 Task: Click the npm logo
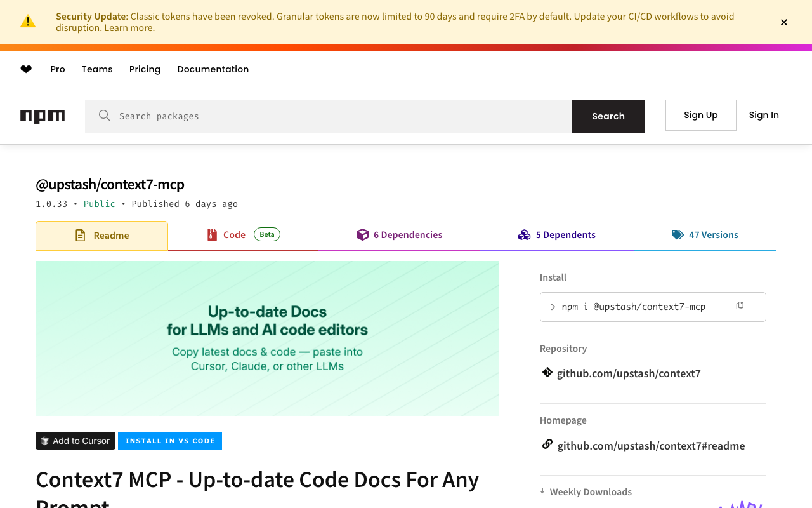point(43,116)
